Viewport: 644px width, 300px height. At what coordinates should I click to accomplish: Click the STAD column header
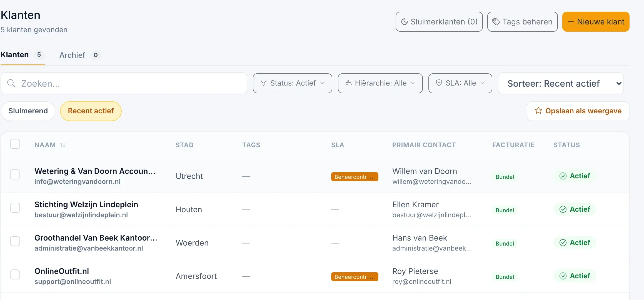pyautogui.click(x=184, y=145)
